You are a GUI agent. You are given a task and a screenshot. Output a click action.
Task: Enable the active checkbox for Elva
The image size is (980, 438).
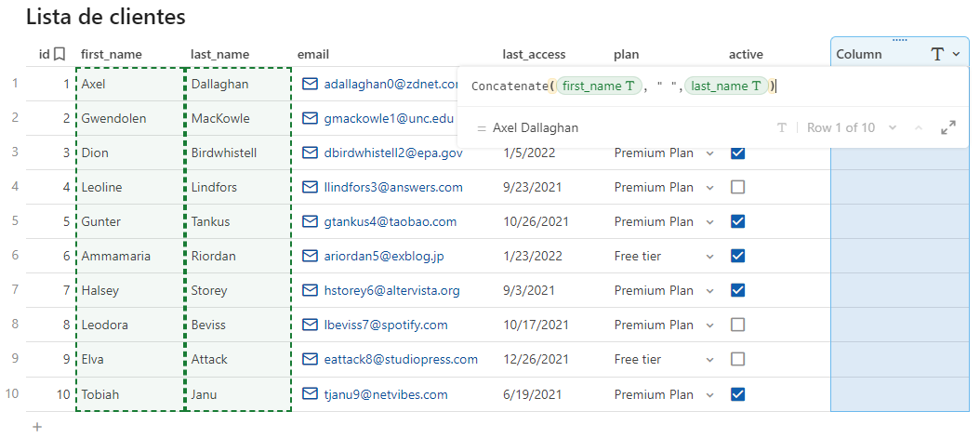[x=737, y=359]
